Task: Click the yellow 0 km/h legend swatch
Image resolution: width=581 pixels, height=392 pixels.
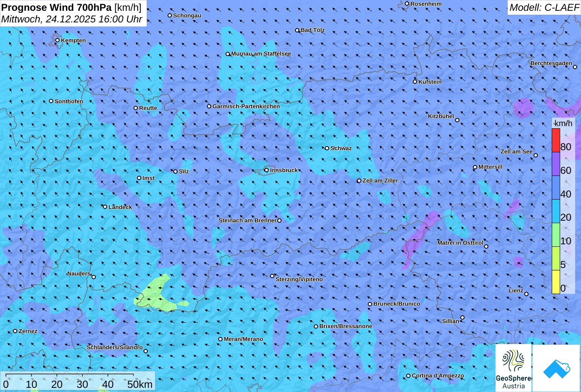Action: tap(556, 282)
